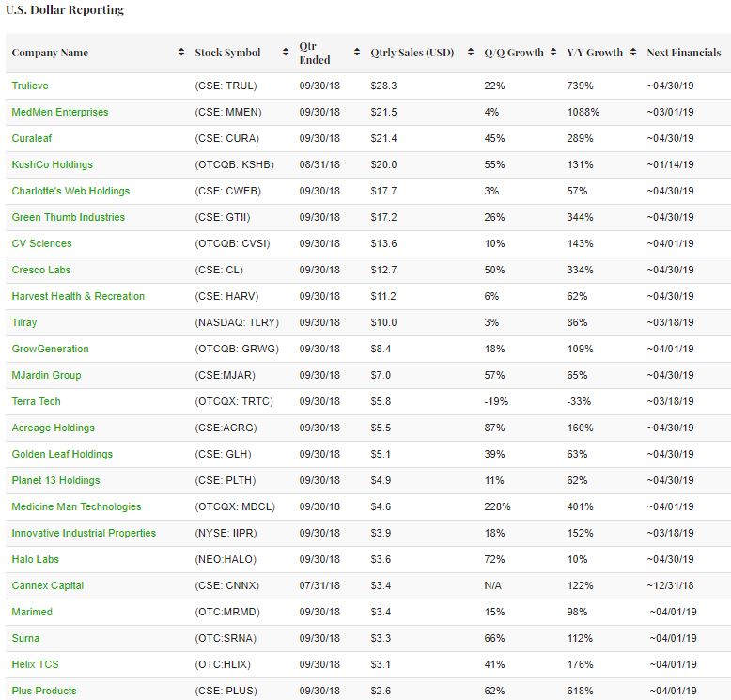Open Innovative Industrial Properties link
The height and width of the screenshot is (700, 731).
tap(84, 533)
